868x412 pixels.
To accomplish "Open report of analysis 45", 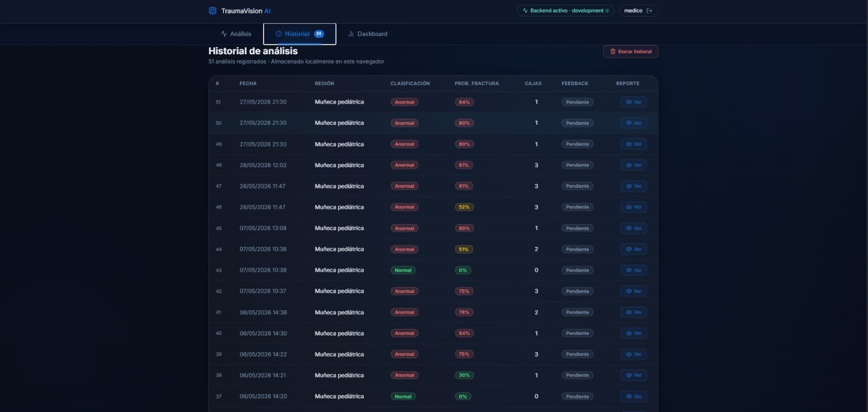I will coord(634,229).
